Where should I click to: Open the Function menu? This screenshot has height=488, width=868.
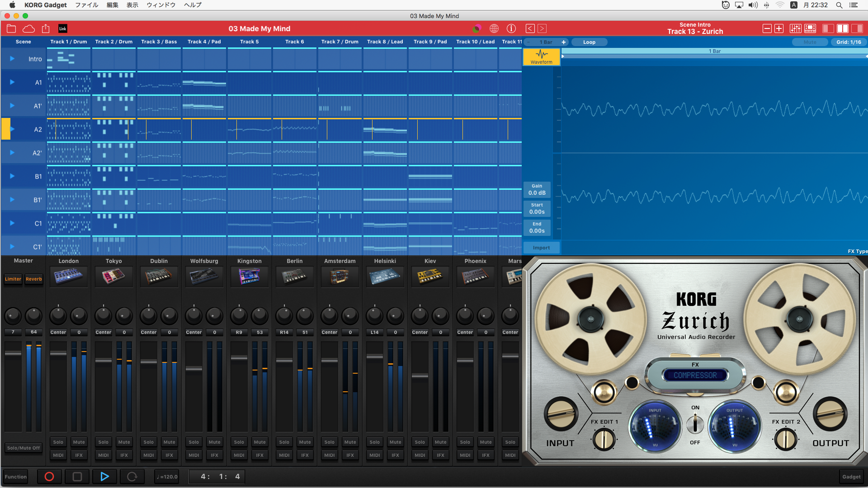(16, 477)
